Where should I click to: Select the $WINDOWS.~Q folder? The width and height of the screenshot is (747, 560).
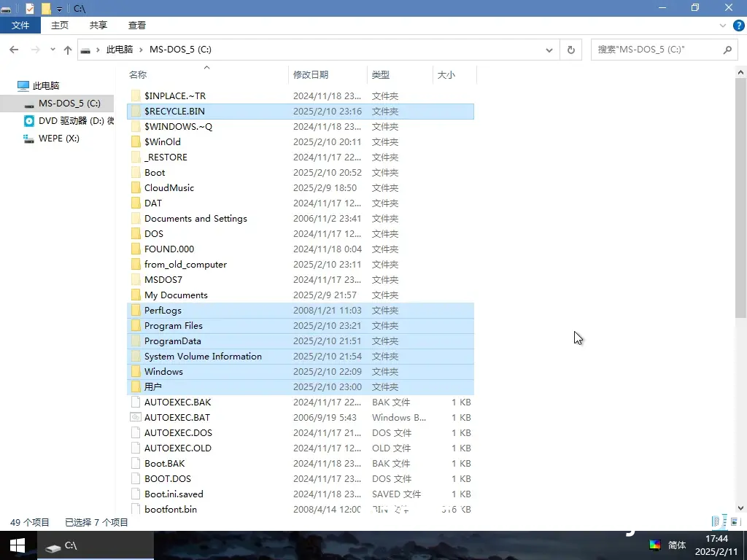point(301,127)
